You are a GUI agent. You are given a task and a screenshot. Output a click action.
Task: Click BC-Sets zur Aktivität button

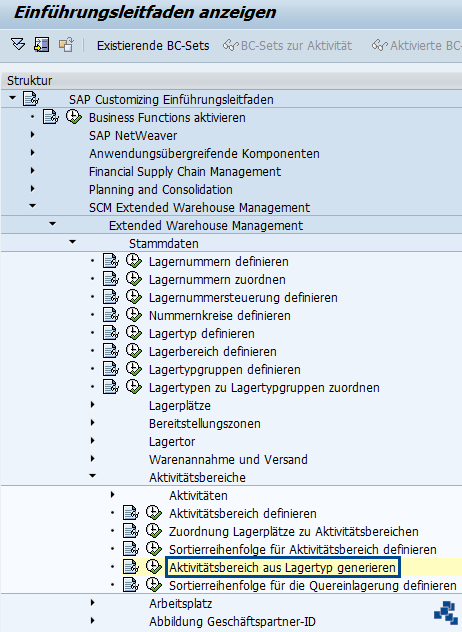coord(287,46)
